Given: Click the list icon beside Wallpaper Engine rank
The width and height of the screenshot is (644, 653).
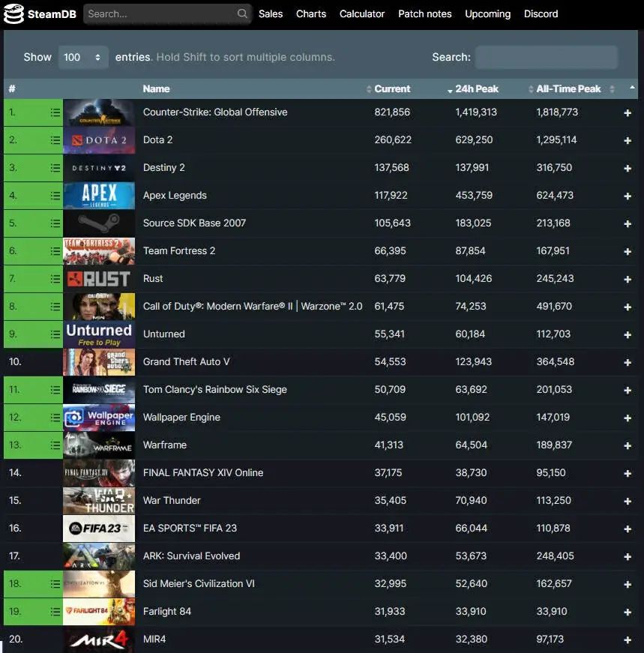Looking at the screenshot, I should [x=55, y=418].
